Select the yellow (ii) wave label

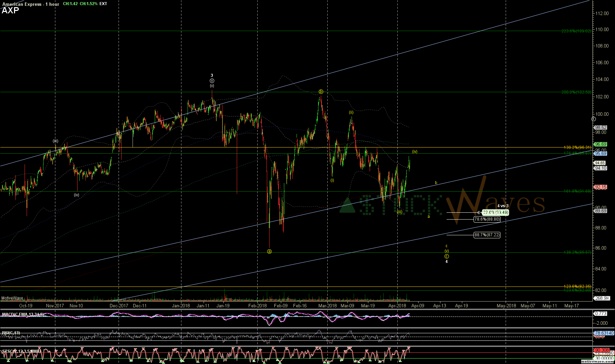(x=351, y=112)
